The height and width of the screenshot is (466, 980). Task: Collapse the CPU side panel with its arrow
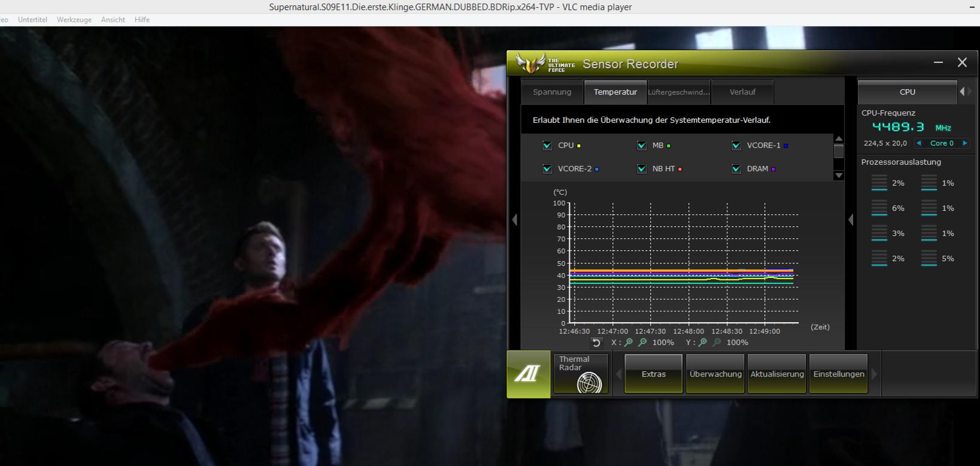[851, 220]
